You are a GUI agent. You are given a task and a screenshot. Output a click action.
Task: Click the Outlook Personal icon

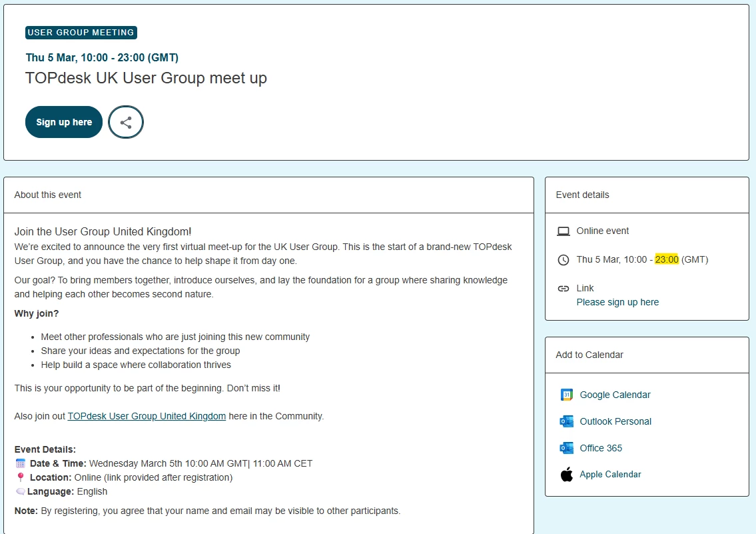567,421
